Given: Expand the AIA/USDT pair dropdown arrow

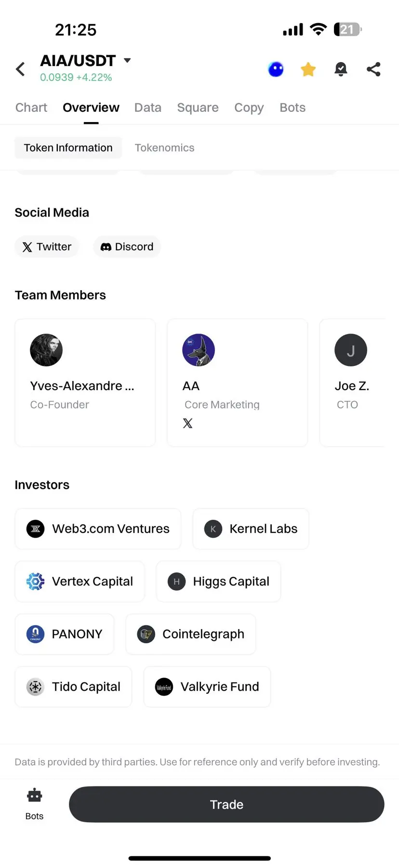Looking at the screenshot, I should [127, 60].
